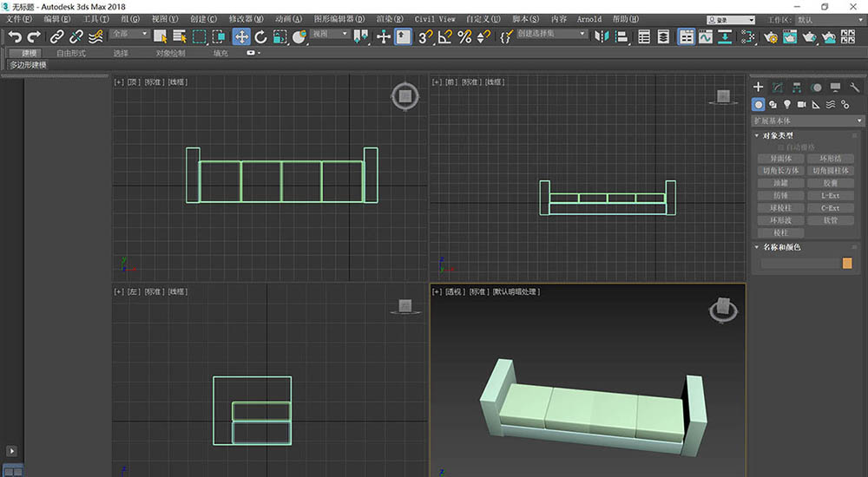The image size is (868, 477).
Task: Select the Move transform tool
Action: point(241,36)
